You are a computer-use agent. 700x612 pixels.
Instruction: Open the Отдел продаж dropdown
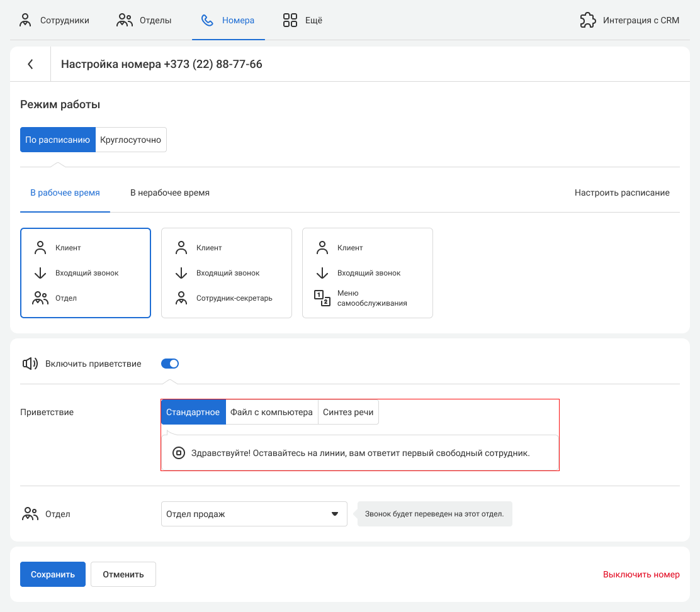click(x=254, y=514)
